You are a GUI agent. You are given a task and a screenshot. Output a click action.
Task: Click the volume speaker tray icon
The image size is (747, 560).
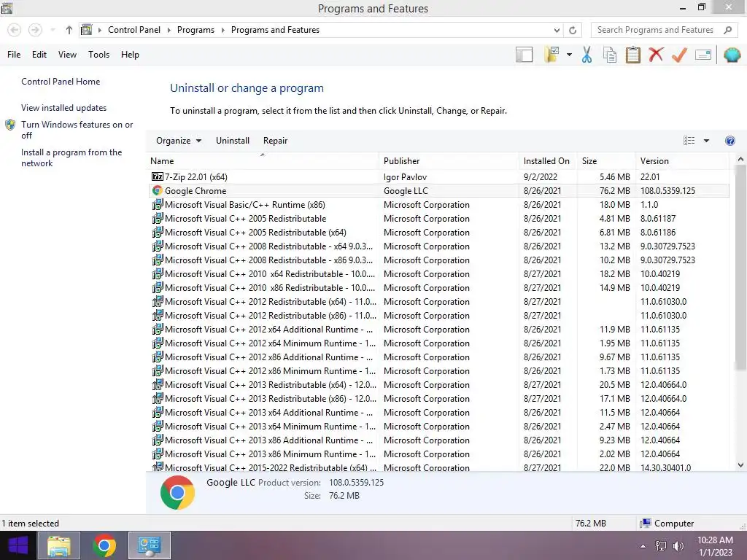click(678, 545)
